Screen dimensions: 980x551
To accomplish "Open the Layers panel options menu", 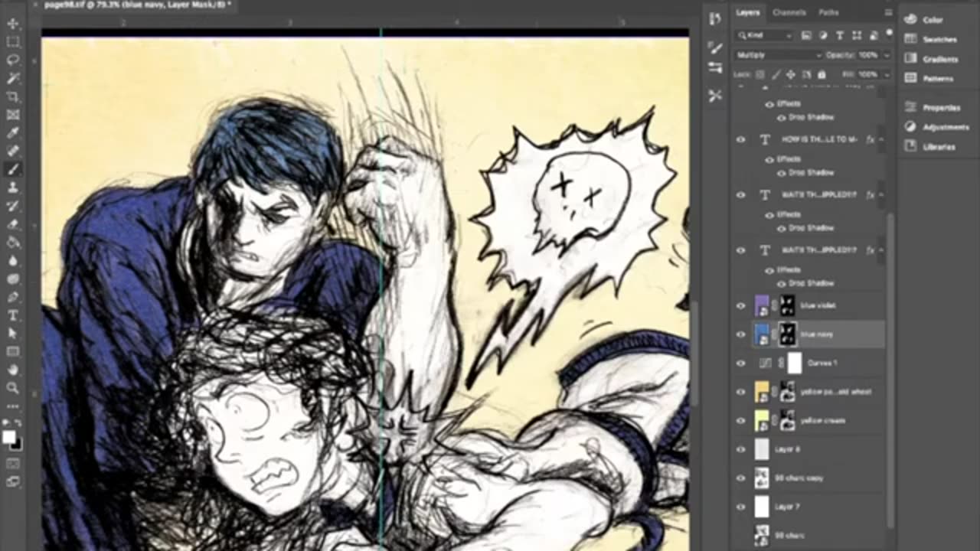I will pos(888,12).
